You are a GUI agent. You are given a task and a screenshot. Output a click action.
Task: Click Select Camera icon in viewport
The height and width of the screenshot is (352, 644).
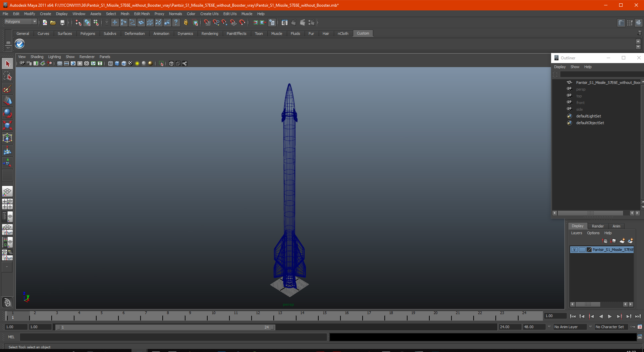[22, 63]
